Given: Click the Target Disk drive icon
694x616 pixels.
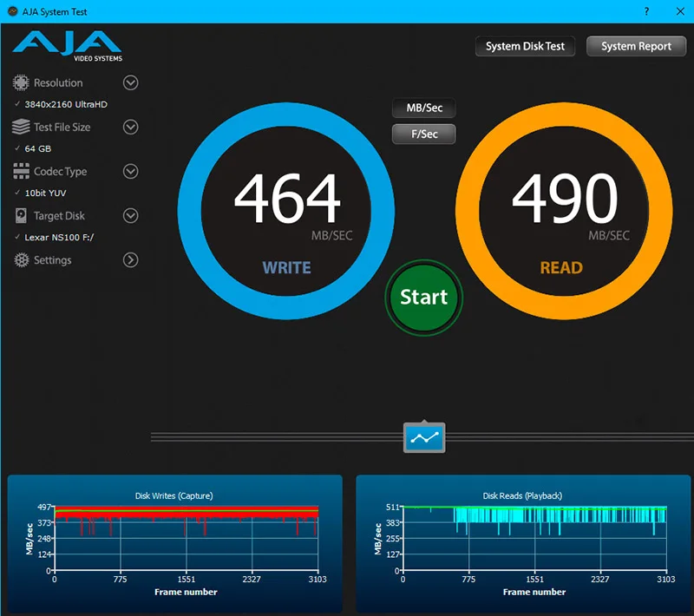Looking at the screenshot, I should 21,215.
